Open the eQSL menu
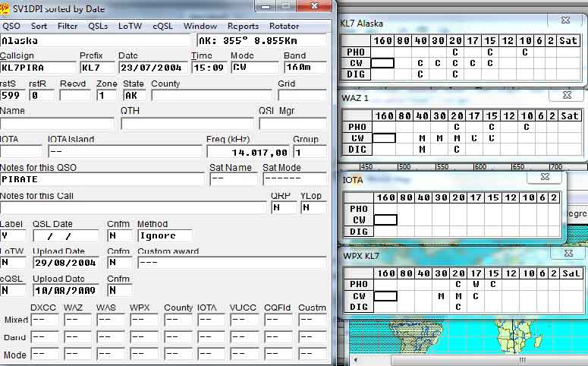Screen dimensions: 588x366 click(x=163, y=26)
